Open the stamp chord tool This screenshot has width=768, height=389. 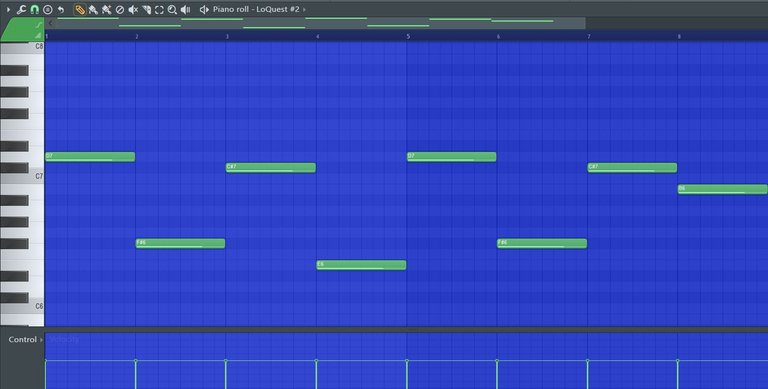pyautogui.click(x=48, y=9)
